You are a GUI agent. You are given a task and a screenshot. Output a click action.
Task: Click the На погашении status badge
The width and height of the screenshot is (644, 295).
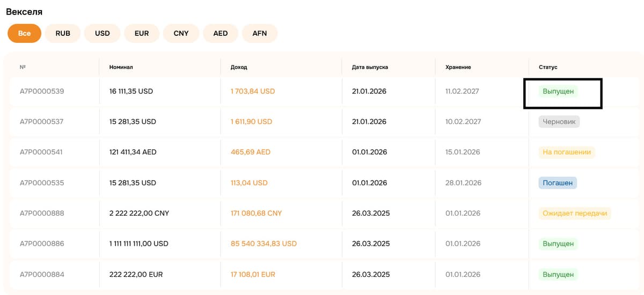pyautogui.click(x=567, y=152)
